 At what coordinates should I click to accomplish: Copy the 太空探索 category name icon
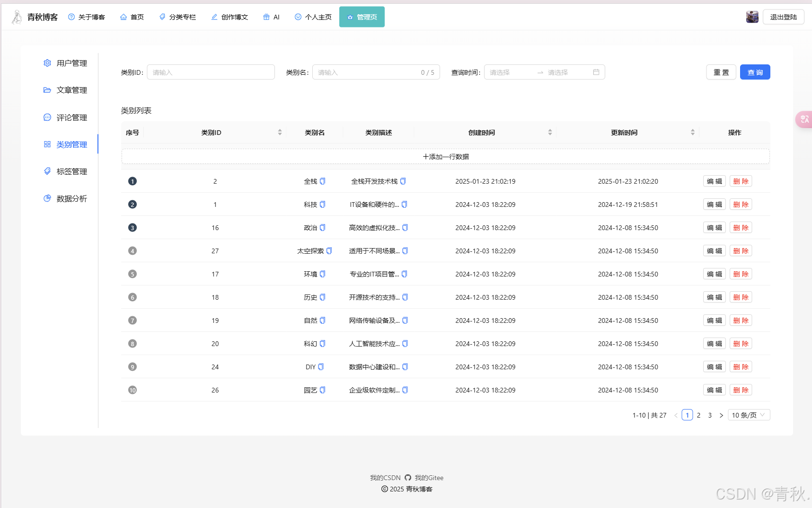tap(329, 251)
